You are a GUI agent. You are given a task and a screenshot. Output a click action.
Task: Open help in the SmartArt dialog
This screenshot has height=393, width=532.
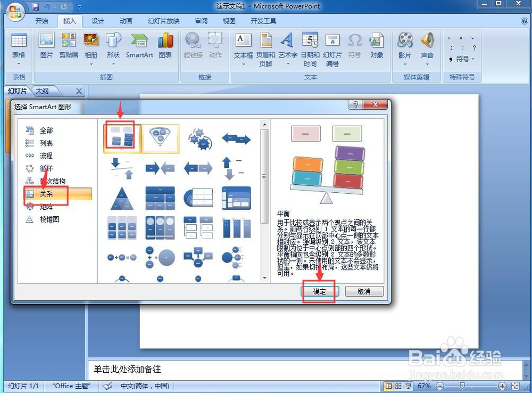[x=355, y=104]
